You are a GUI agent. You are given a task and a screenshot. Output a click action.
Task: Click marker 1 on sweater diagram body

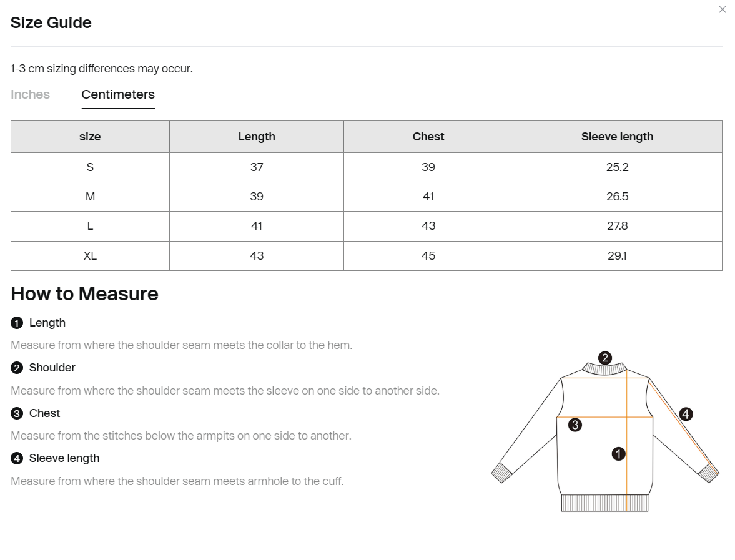click(x=618, y=454)
